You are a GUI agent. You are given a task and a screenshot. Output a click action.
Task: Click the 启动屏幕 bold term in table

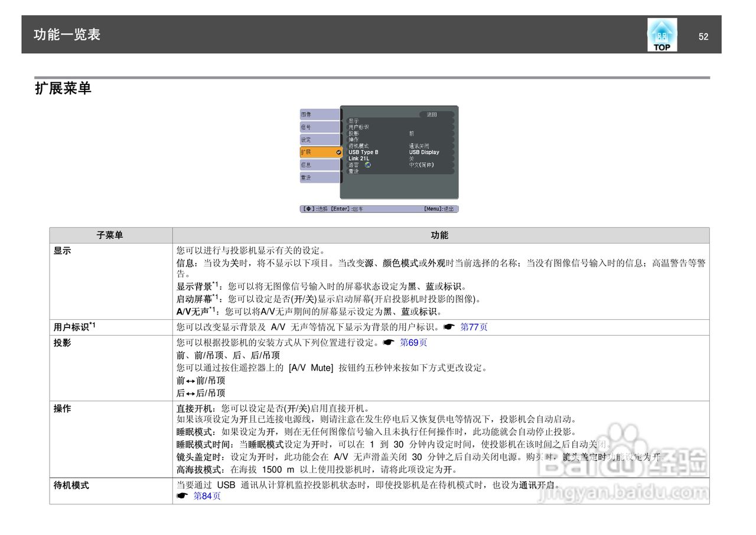(194, 299)
